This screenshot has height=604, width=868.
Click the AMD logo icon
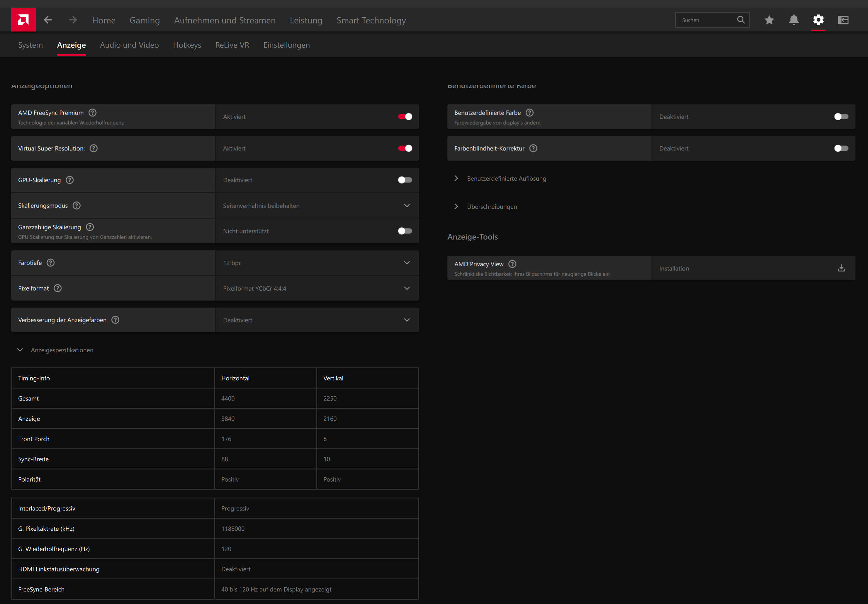point(23,20)
